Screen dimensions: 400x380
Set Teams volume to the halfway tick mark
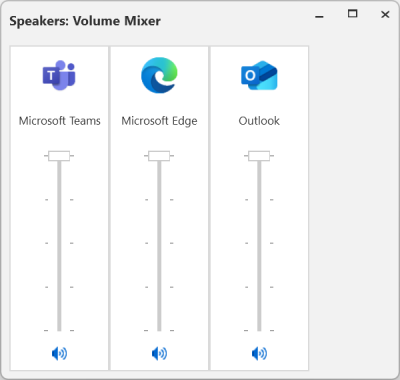click(59, 243)
